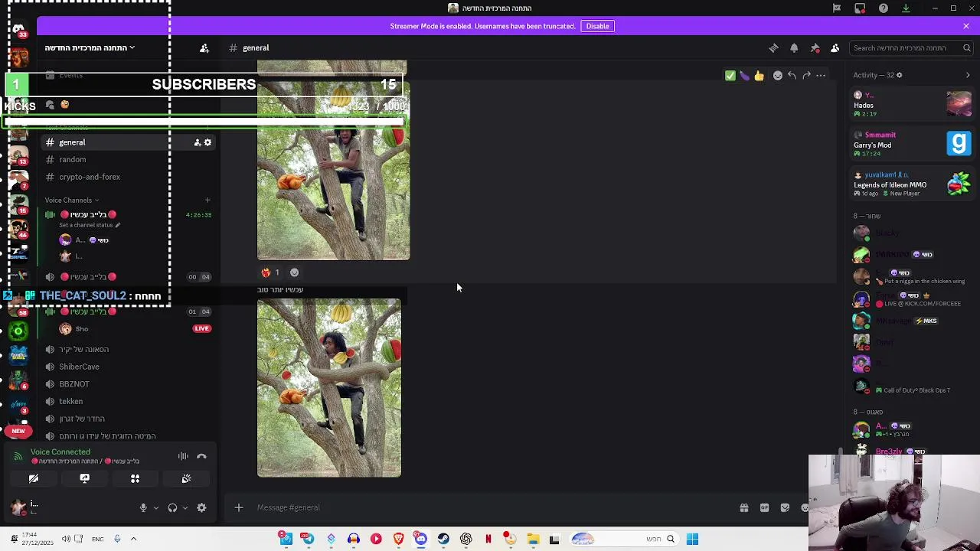980x551 pixels.
Task: Open Brave browser from the taskbar
Action: 398,539
